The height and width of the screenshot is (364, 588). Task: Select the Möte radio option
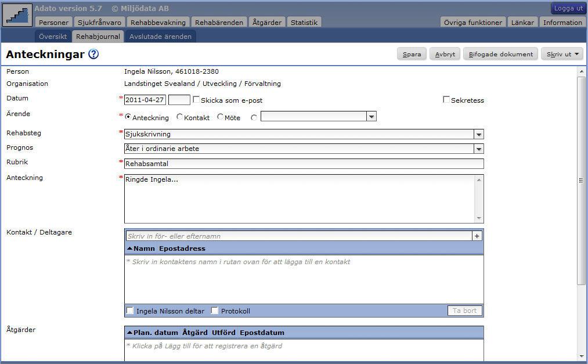point(220,117)
